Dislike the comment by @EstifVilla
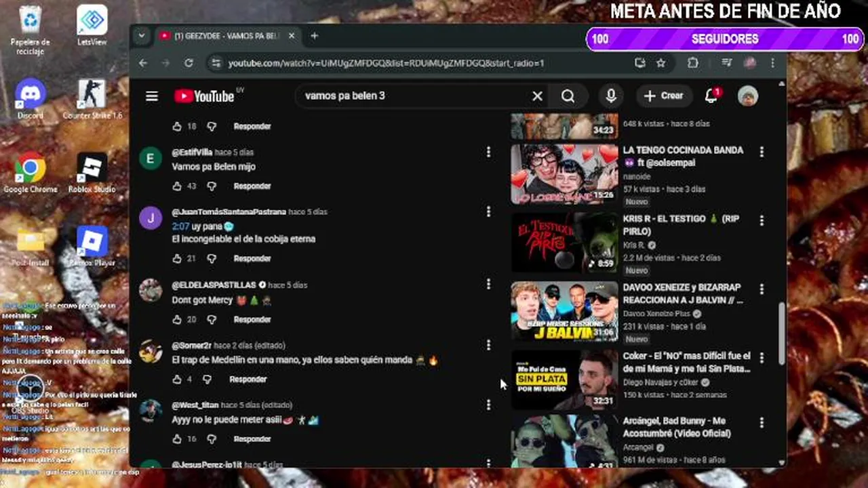The height and width of the screenshot is (488, 868). pos(212,186)
